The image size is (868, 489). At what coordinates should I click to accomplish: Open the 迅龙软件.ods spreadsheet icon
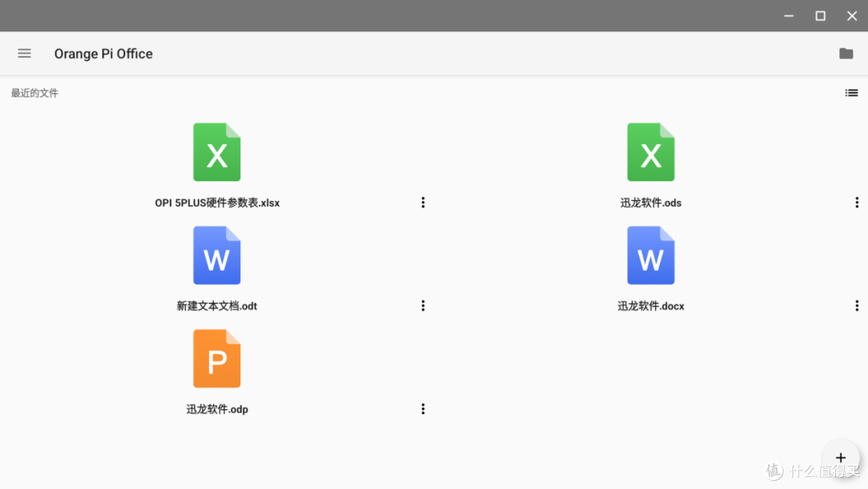pos(651,152)
